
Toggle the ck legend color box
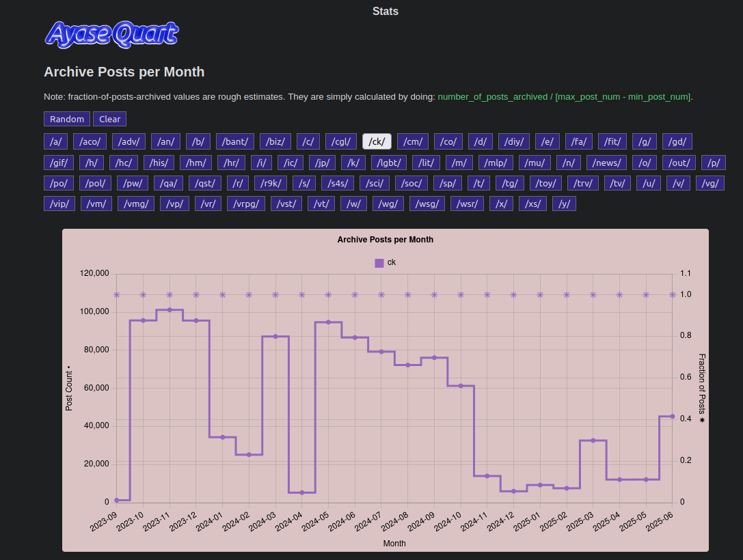(x=379, y=263)
